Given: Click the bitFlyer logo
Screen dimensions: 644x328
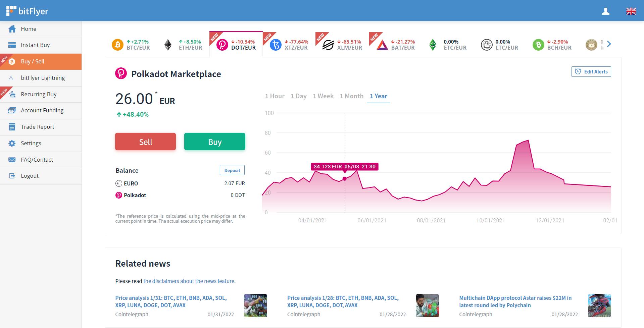Looking at the screenshot, I should pos(27,11).
